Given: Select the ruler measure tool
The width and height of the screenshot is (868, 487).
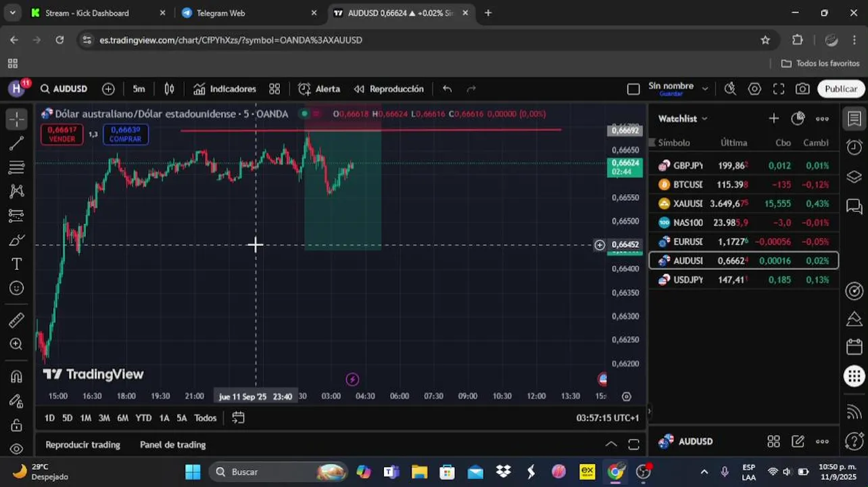Looking at the screenshot, I should tap(17, 320).
